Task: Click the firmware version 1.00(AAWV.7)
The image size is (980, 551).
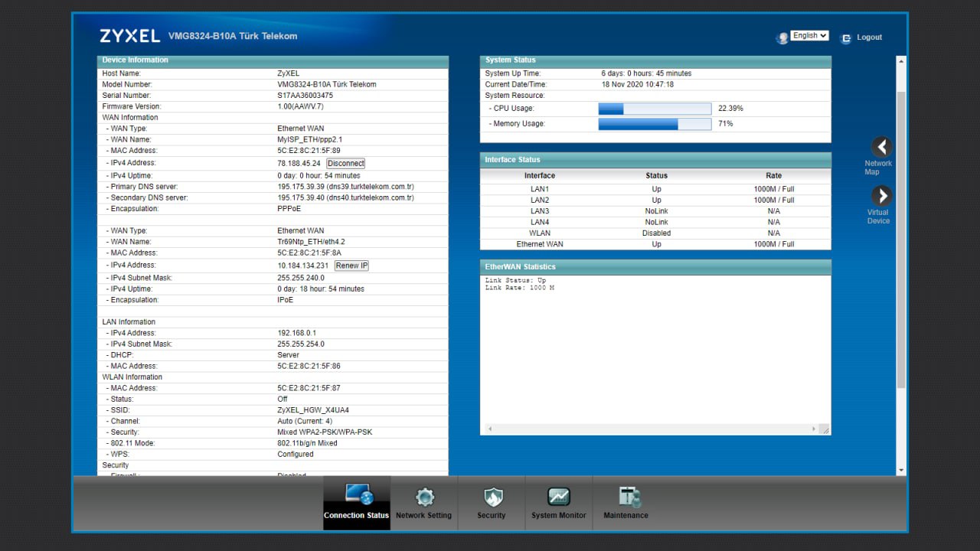Action: (x=300, y=106)
